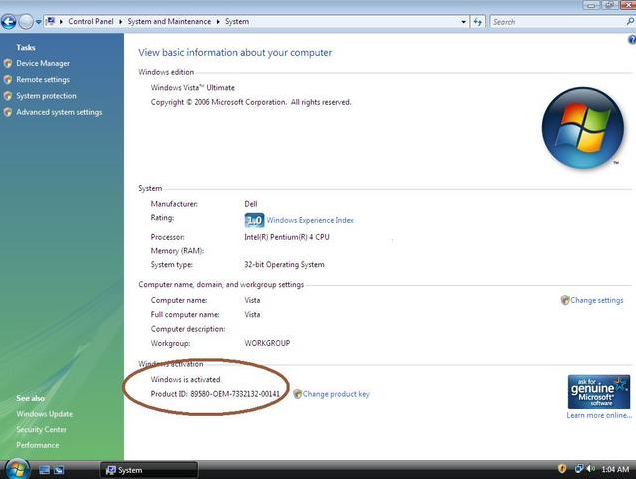Click shield icon beside Advanced system settings

(8, 112)
